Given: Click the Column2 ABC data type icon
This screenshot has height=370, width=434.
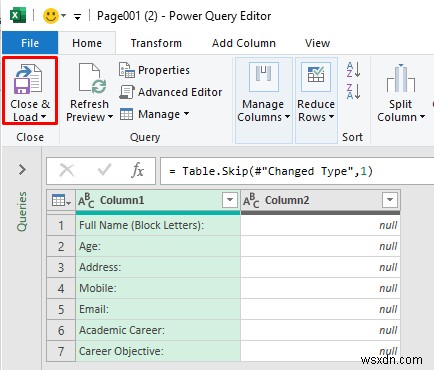Looking at the screenshot, I should [251, 200].
